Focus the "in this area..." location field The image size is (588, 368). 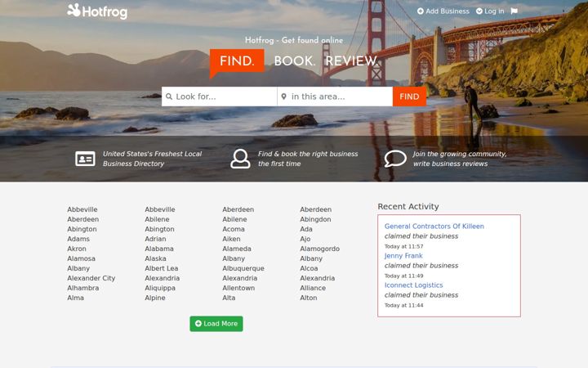tap(335, 96)
